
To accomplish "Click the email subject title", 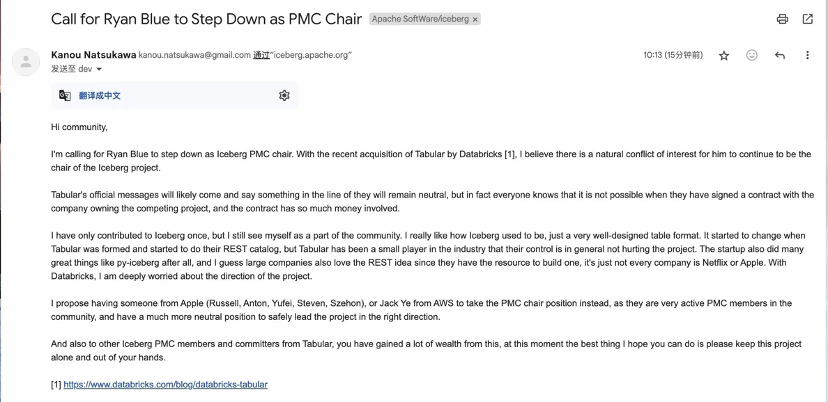I will [x=198, y=19].
